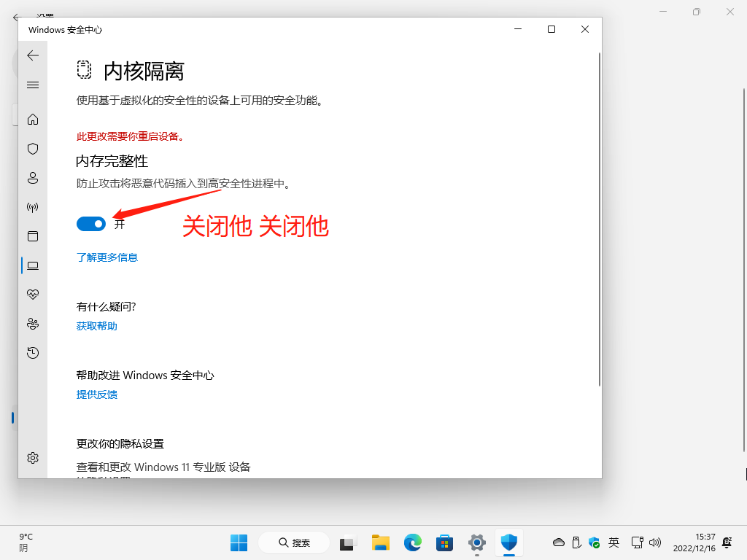Open Virus & threat protection shield icon

click(x=32, y=149)
